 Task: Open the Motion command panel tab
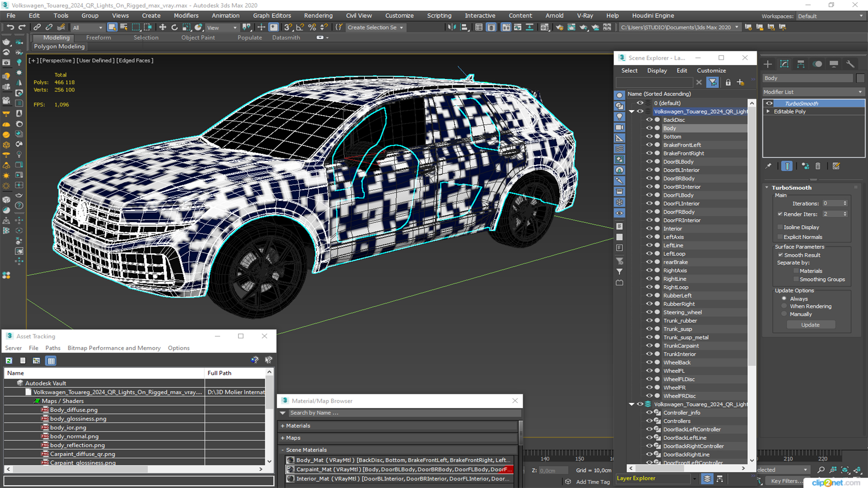pyautogui.click(x=817, y=64)
